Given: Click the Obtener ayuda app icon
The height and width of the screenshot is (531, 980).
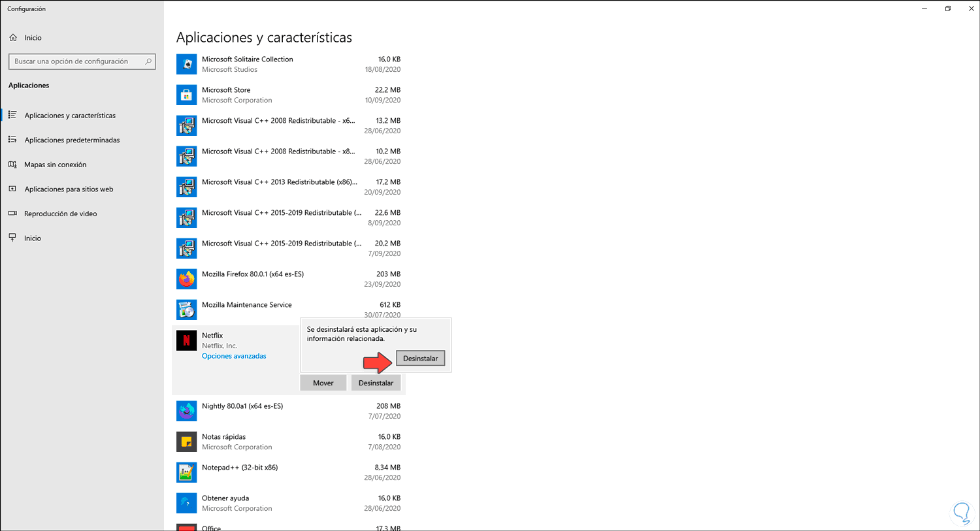Looking at the screenshot, I should tap(186, 503).
